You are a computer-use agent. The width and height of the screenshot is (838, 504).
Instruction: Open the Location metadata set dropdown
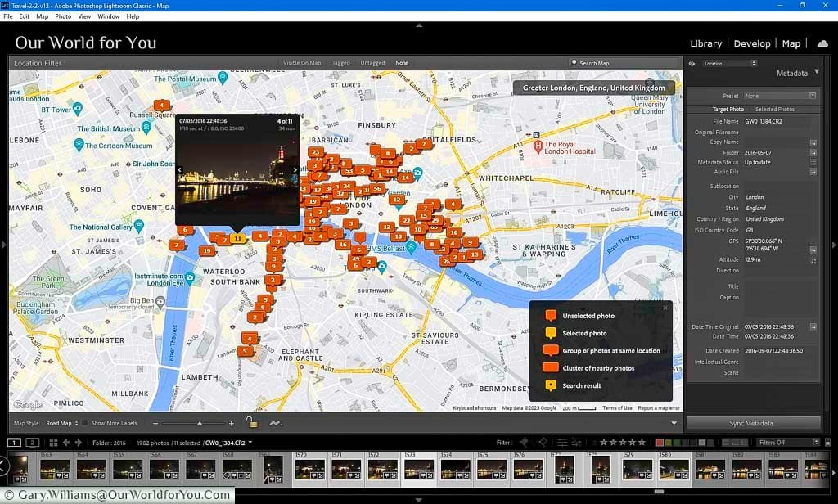point(729,64)
